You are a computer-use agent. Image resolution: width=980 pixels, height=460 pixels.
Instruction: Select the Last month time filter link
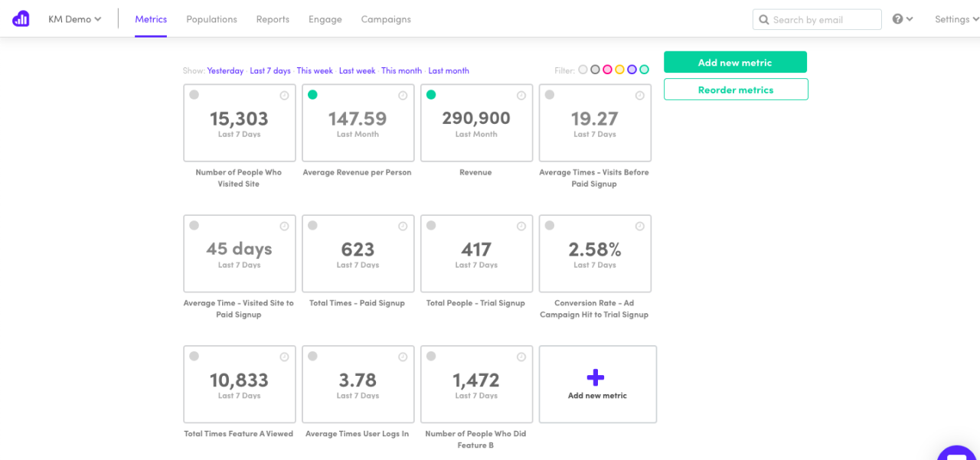tap(449, 70)
